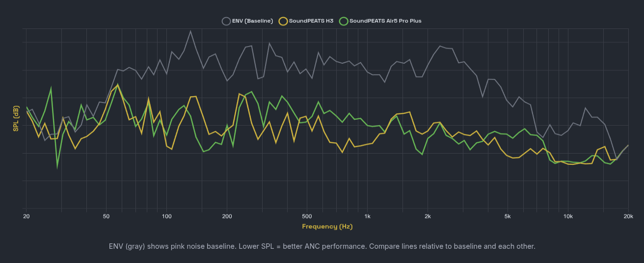Click the green Air5 Pro Plus legend circle
Viewport: 644px width, 263px height.
pos(344,21)
